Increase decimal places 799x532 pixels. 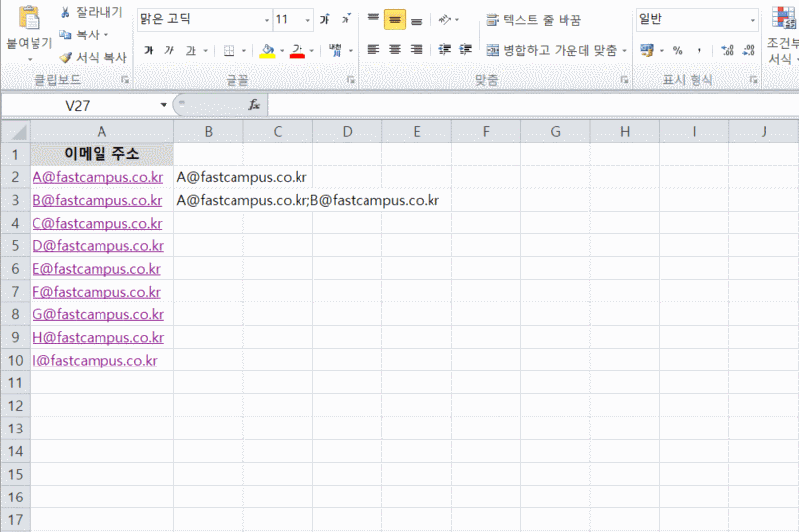(727, 50)
